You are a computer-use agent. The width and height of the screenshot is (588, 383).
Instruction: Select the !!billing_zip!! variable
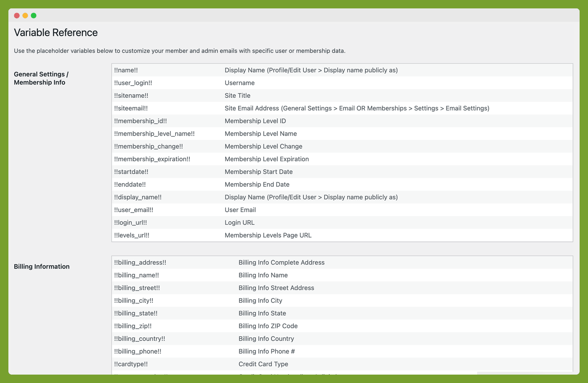pyautogui.click(x=133, y=326)
